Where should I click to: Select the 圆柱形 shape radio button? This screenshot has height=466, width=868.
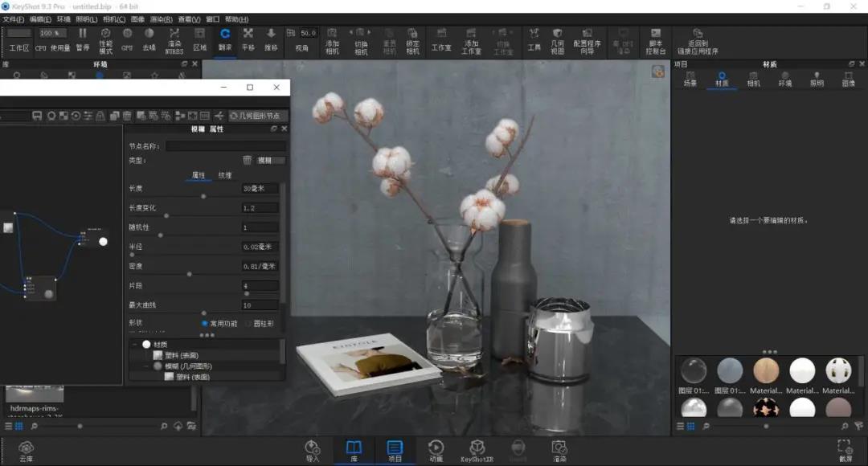click(x=248, y=323)
